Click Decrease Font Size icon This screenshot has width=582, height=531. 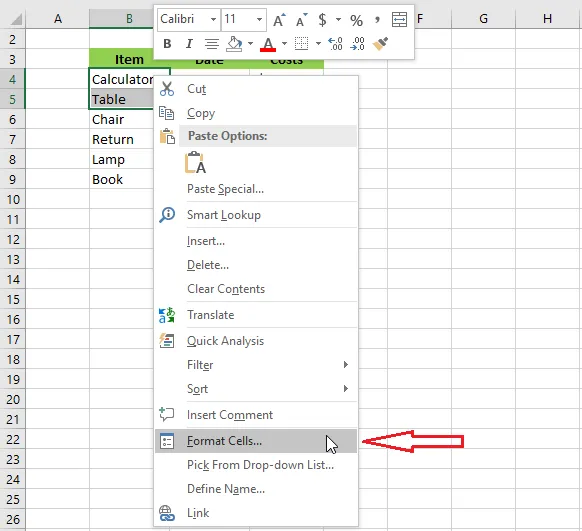coord(301,20)
